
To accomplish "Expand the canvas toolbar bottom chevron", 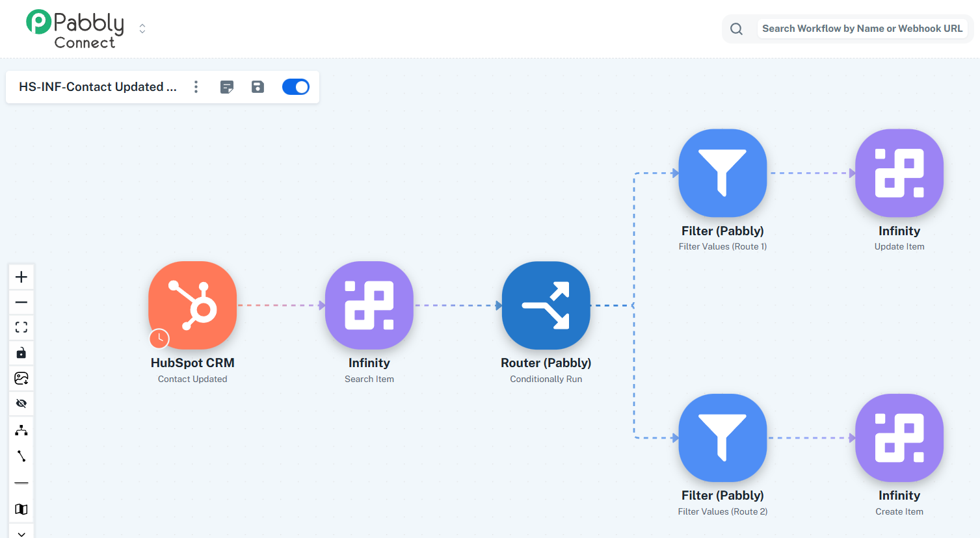I will (21, 533).
